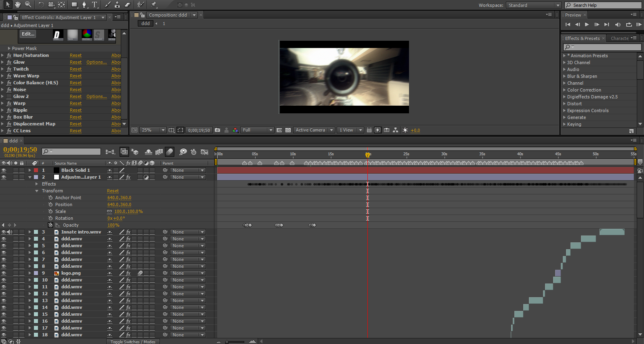The image size is (644, 344).
Task: Open the Full resolution dropdown
Action: pyautogui.click(x=258, y=130)
